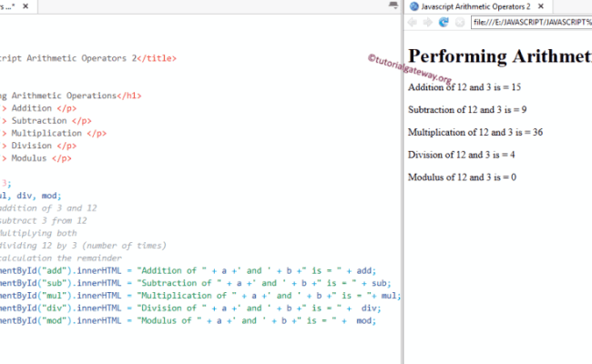This screenshot has width=592, height=364.
Task: Click 'Multiplication of 12 and 3 is = 36'
Action: click(x=475, y=132)
